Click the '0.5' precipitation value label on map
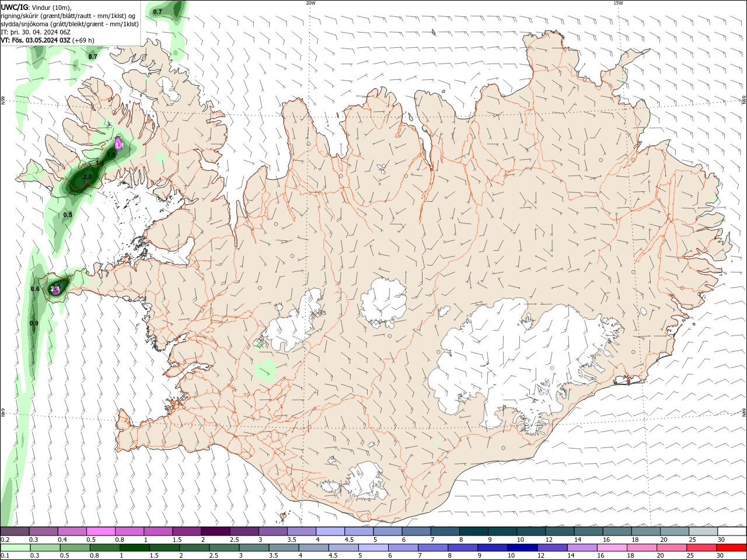Viewport: 747px width, 560px height. click(68, 215)
